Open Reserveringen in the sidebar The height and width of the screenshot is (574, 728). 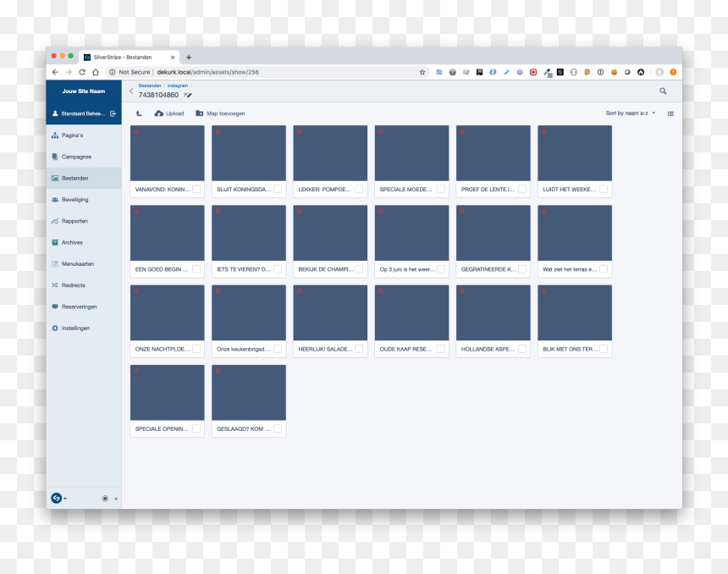pos(84,306)
